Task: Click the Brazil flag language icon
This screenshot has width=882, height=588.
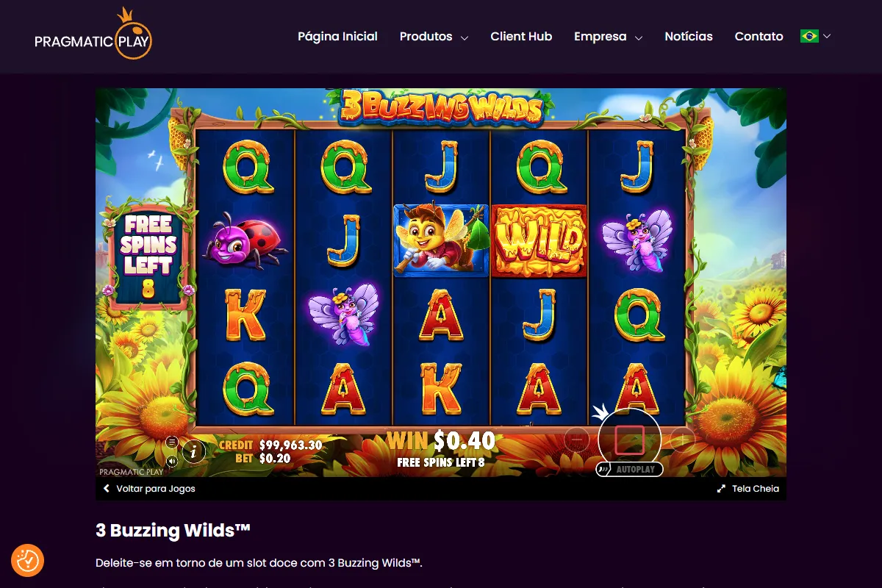Action: click(809, 36)
